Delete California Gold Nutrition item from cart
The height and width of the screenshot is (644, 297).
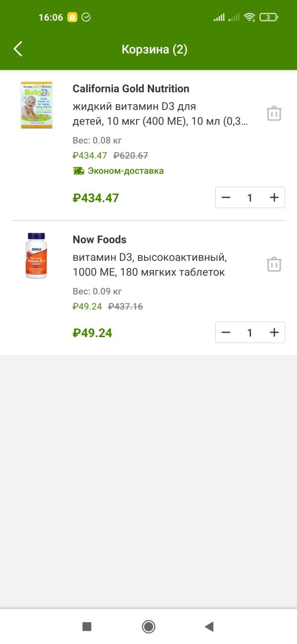pyautogui.click(x=274, y=114)
